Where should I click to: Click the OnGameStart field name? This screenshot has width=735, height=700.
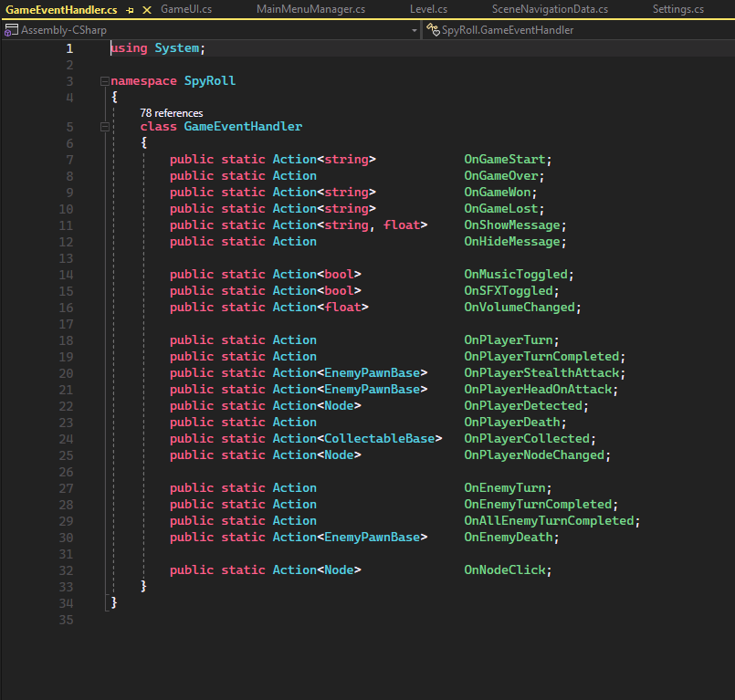505,160
